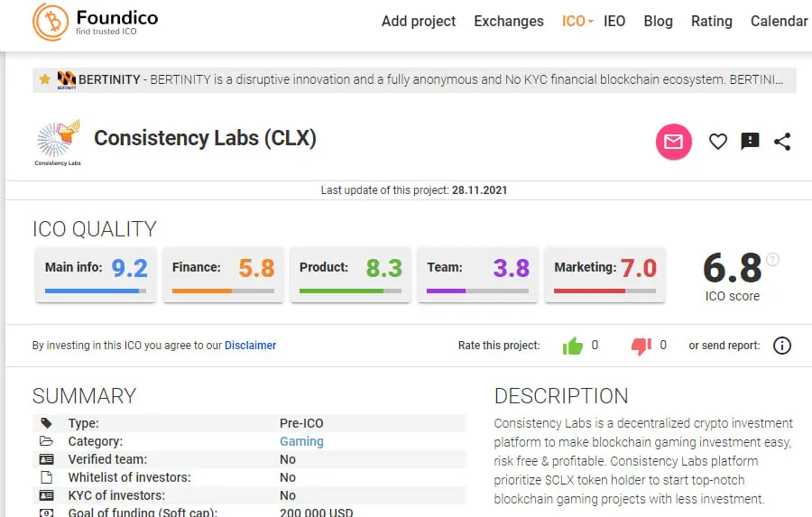The image size is (812, 517).
Task: Click the Product score bar
Action: pyautogui.click(x=351, y=291)
